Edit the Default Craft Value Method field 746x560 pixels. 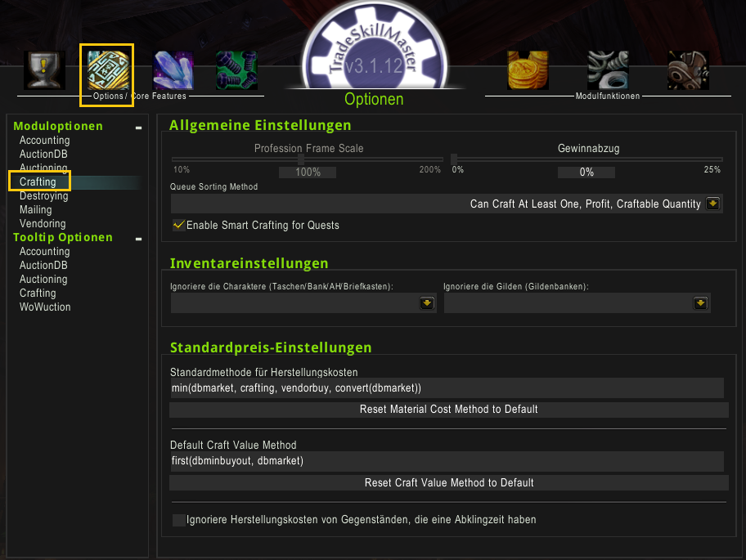point(447,461)
